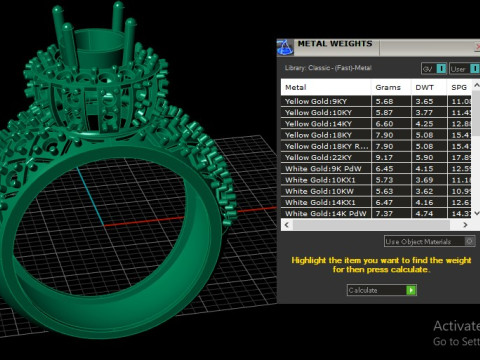Screen dimensions: 480x360
Task: Toggle Use Object Materials option
Action: 429,241
